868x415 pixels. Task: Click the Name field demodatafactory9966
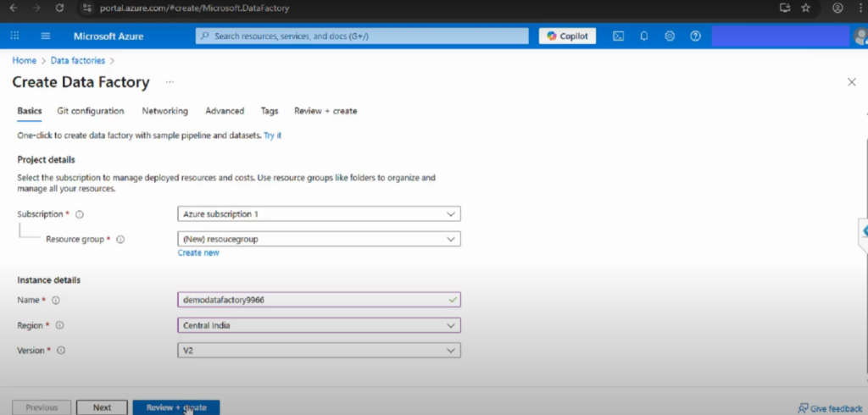pyautogui.click(x=319, y=299)
